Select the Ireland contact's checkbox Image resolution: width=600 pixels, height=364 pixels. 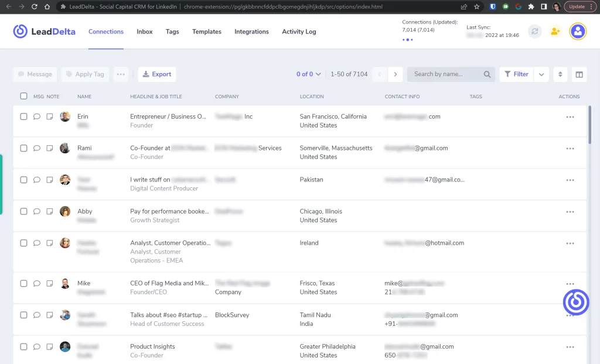(x=23, y=243)
